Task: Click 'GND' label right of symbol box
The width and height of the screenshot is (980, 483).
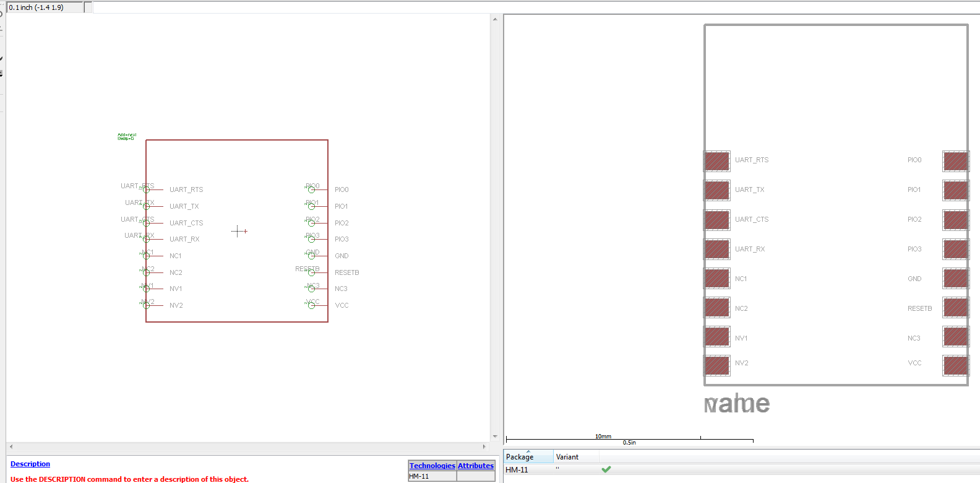Action: tap(342, 256)
